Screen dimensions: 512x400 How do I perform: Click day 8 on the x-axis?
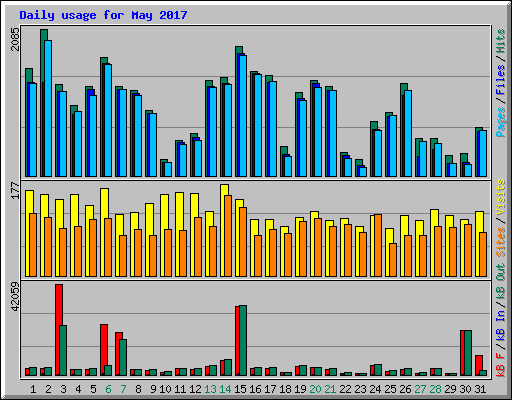coord(138,389)
